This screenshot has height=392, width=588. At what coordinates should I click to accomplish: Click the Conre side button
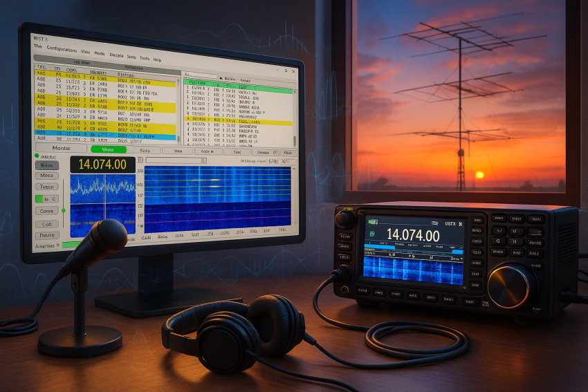coord(47,211)
